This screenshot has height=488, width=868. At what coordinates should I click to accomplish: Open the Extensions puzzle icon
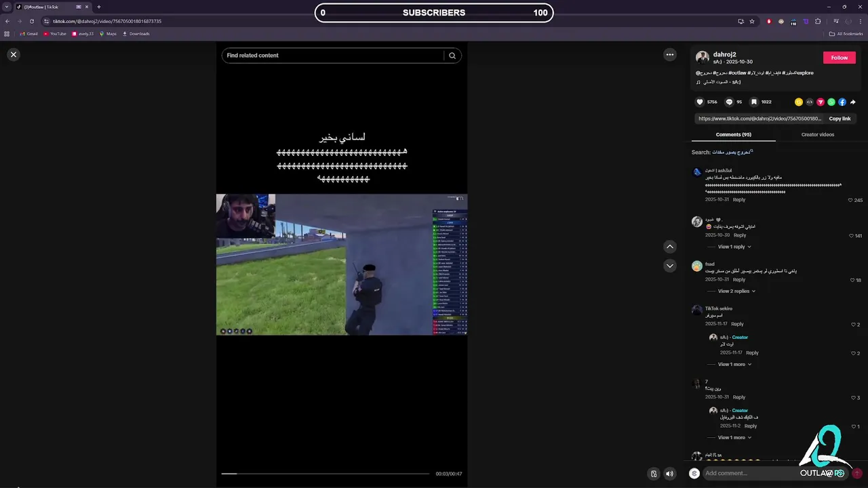coord(818,21)
